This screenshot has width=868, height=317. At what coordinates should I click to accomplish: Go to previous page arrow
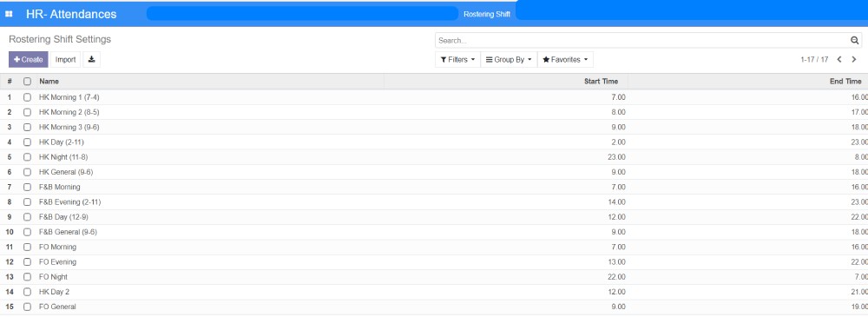[839, 59]
